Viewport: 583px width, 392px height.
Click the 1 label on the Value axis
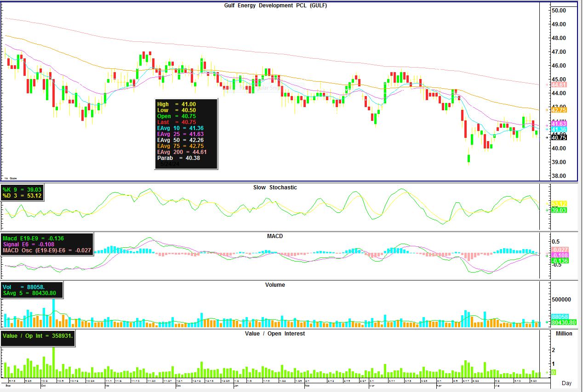pyautogui.click(x=554, y=364)
